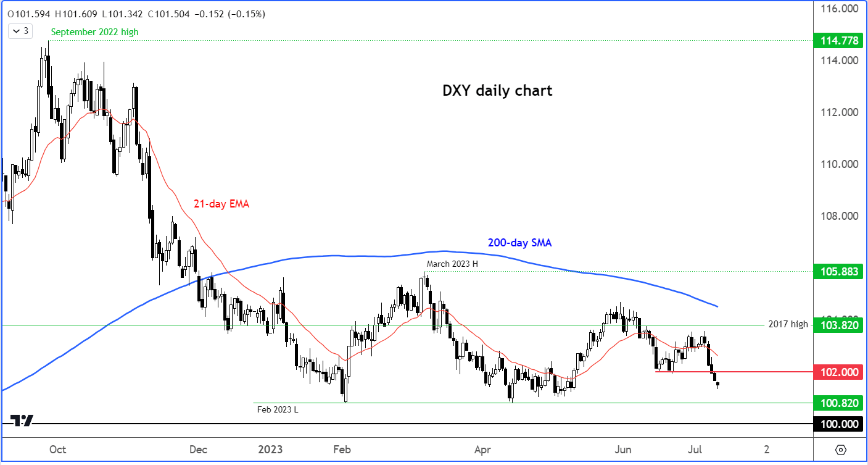The height and width of the screenshot is (465, 868).
Task: Open TradingView logo at chart bottom-left
Action: point(22,421)
